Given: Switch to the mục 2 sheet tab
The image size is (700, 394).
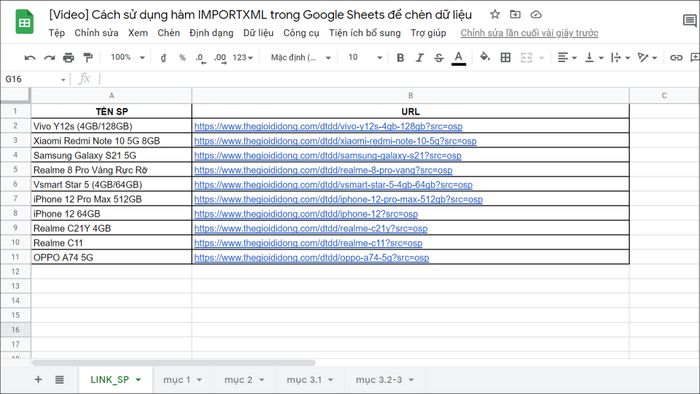Looking at the screenshot, I should tap(244, 380).
